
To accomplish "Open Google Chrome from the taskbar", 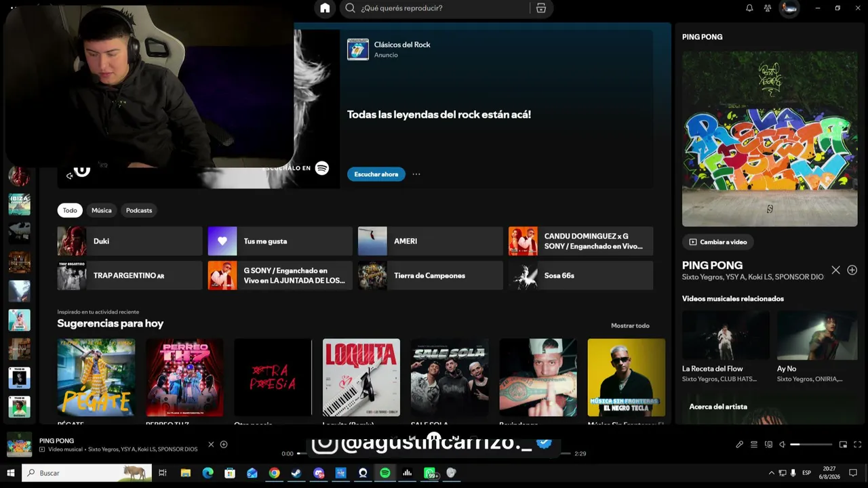I will coord(274,473).
